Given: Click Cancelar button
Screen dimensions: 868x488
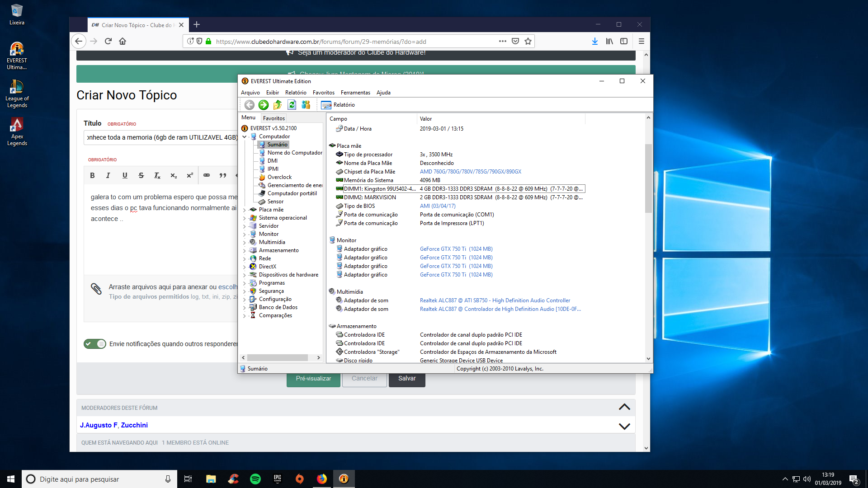Looking at the screenshot, I should (x=364, y=379).
